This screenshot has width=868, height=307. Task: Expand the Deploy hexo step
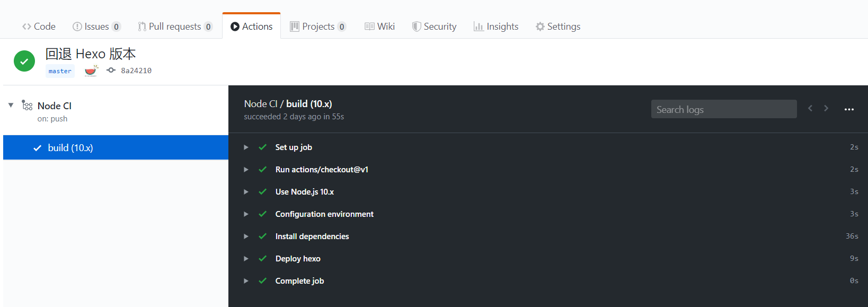pos(246,259)
